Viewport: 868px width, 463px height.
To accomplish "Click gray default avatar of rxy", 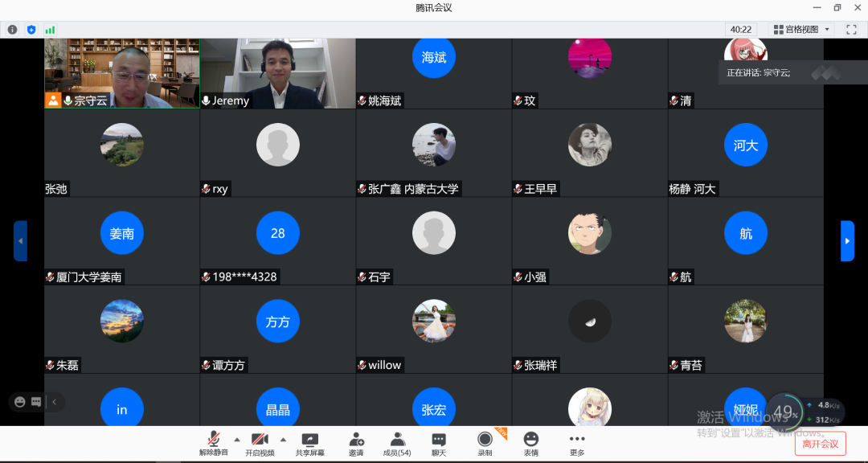I will point(278,145).
